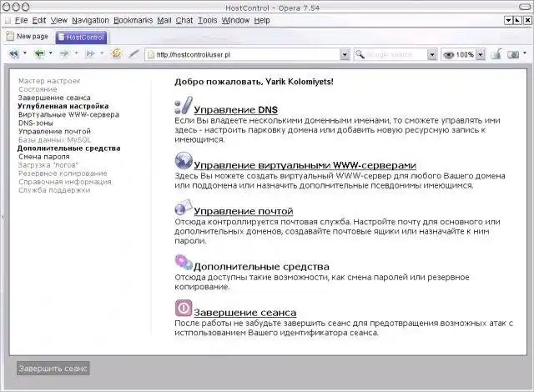Open the camera icon dropdown arrow

[x=525, y=53]
